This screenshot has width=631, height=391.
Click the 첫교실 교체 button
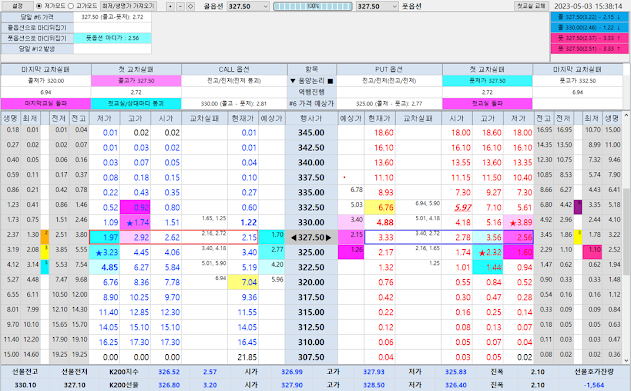(x=531, y=6)
